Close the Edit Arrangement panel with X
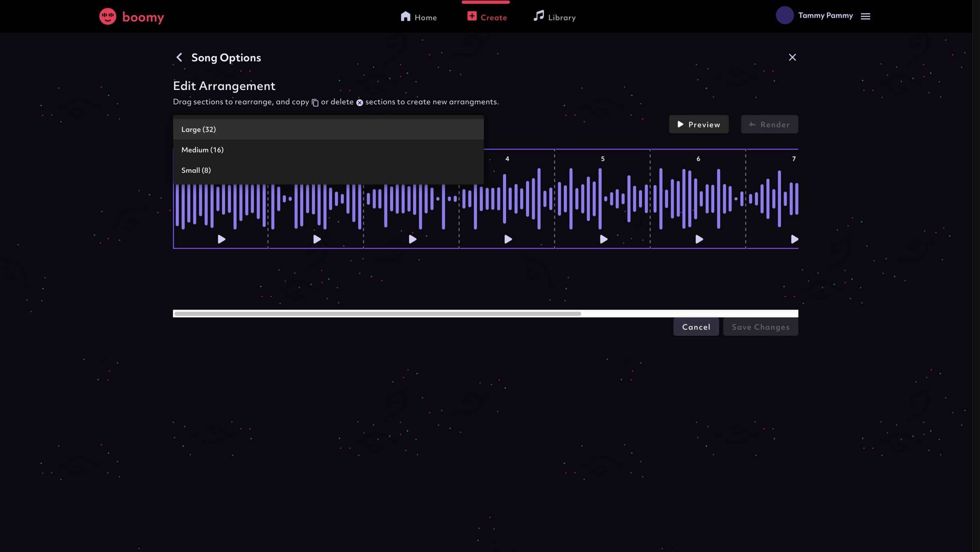 (792, 57)
